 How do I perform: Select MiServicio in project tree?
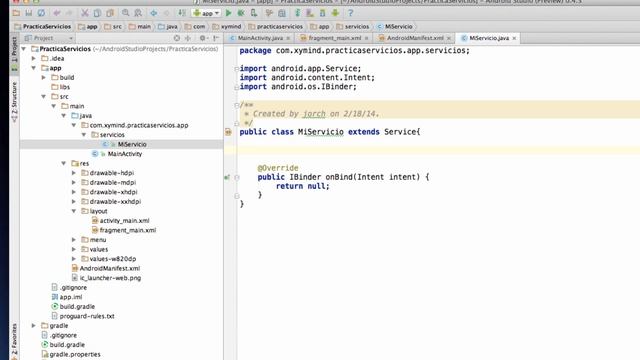[x=132, y=144]
